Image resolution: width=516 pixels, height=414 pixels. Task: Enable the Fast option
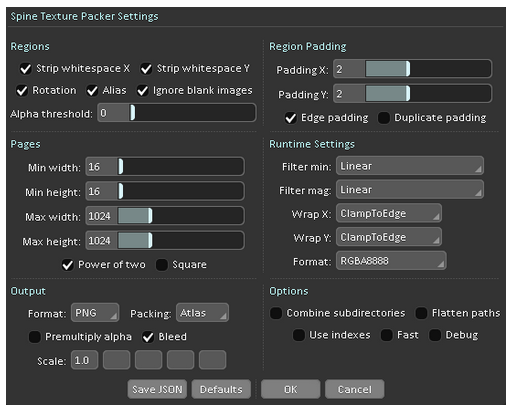pos(386,335)
